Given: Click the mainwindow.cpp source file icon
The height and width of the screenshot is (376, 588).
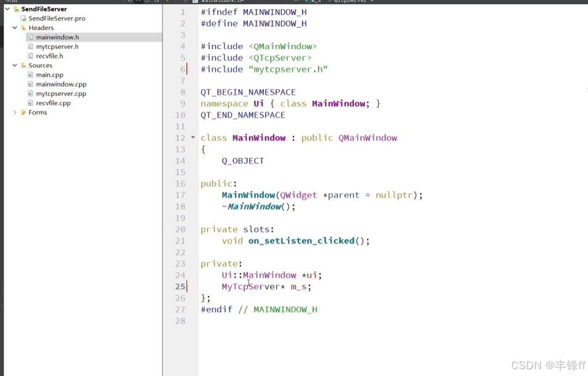Looking at the screenshot, I should point(30,84).
